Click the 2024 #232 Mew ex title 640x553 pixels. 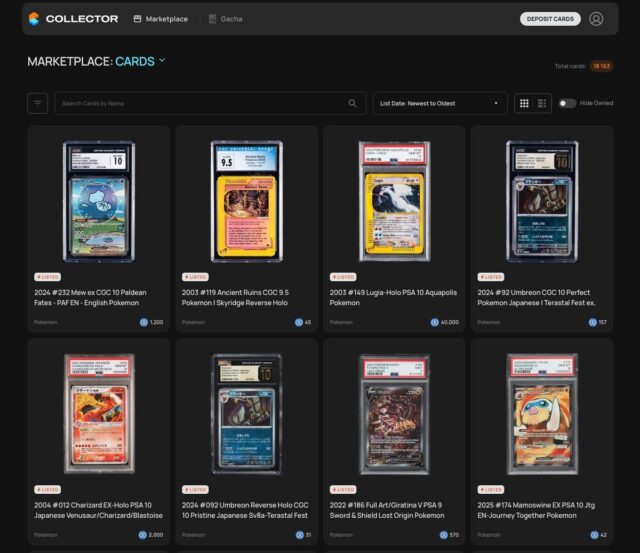[x=90, y=298]
